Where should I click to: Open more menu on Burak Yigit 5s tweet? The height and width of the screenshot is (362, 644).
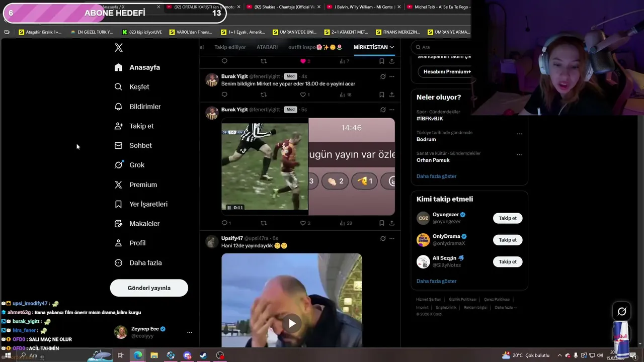click(x=392, y=110)
